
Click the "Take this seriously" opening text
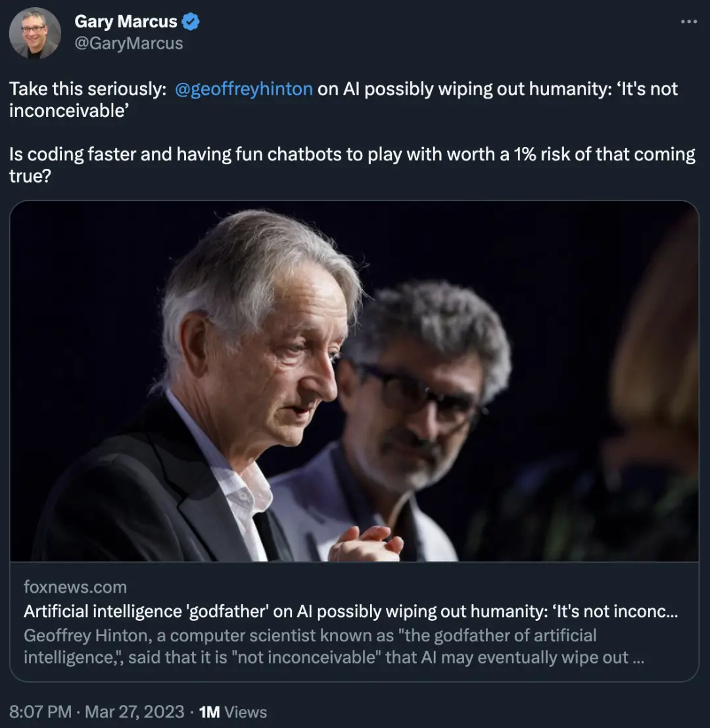click(87, 89)
